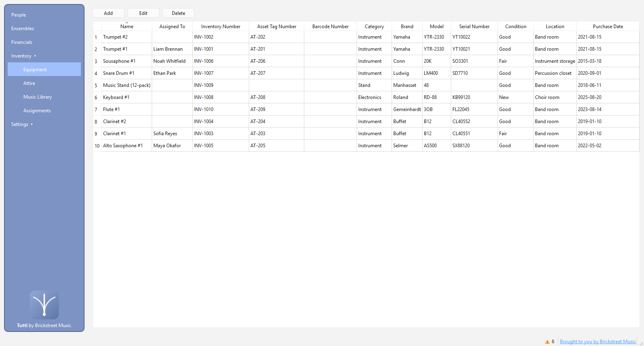This screenshot has width=644, height=346.
Task: Sort by the Inventory Number column header
Action: coord(221,27)
